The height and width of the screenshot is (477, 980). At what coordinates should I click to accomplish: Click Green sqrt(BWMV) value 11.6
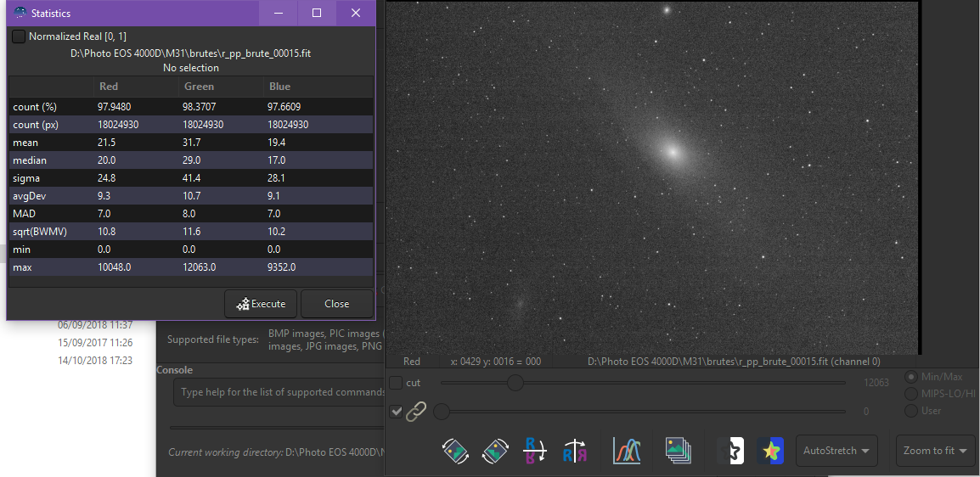(192, 232)
